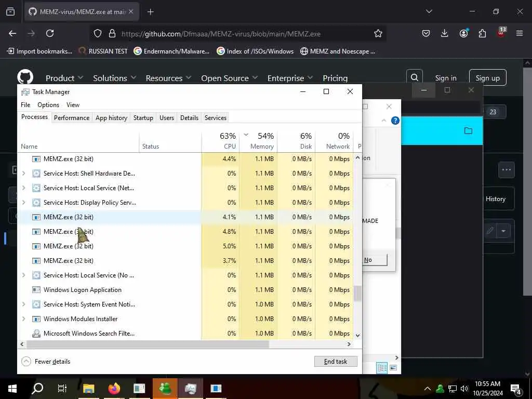Select MEMZ.exe row using 3.7% CPU
This screenshot has height=399, width=532.
click(x=185, y=261)
